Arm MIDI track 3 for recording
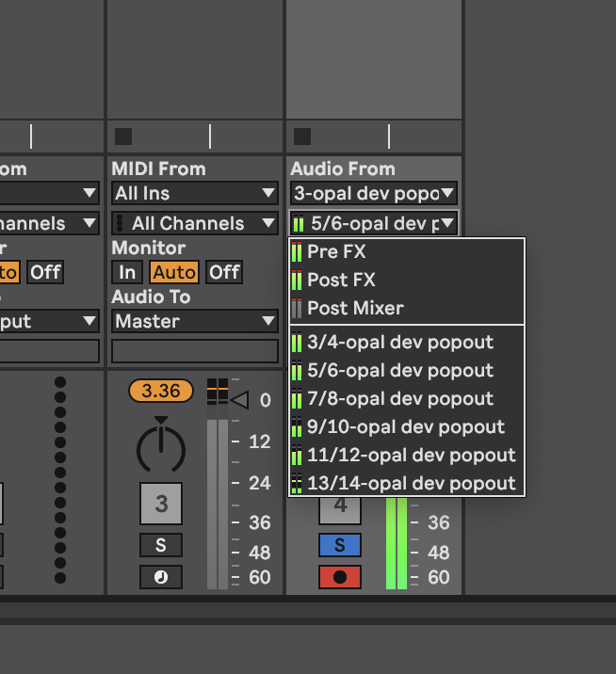Screen dimensions: 616x674 (x=161, y=576)
